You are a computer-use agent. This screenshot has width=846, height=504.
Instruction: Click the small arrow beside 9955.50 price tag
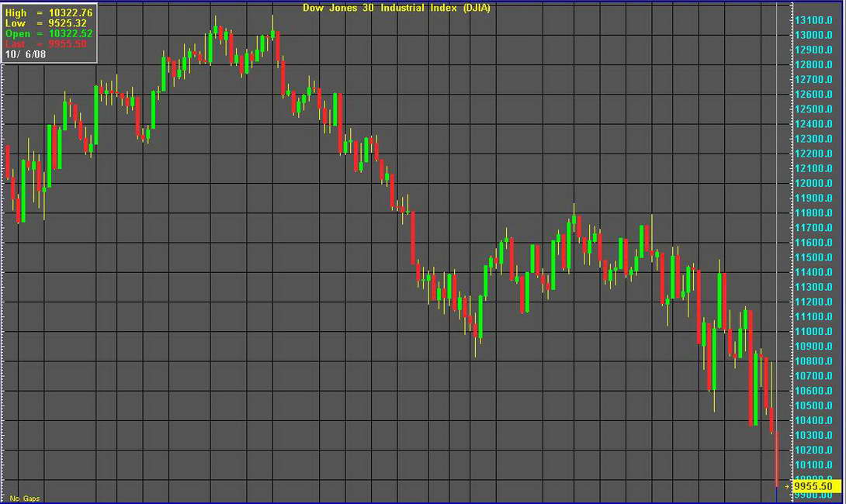pos(787,486)
